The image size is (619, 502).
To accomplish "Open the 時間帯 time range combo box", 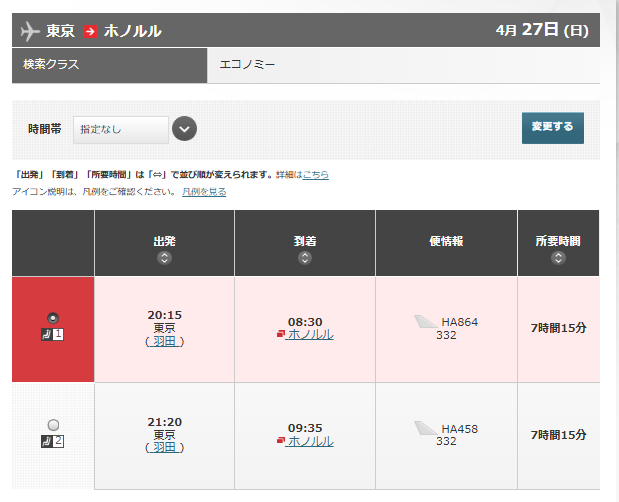I will coord(120,129).
